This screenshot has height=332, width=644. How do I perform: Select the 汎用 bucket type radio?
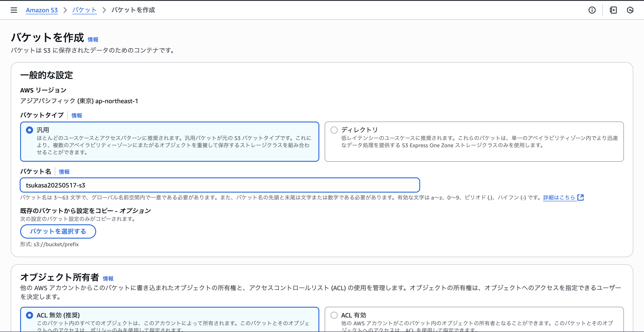point(30,130)
